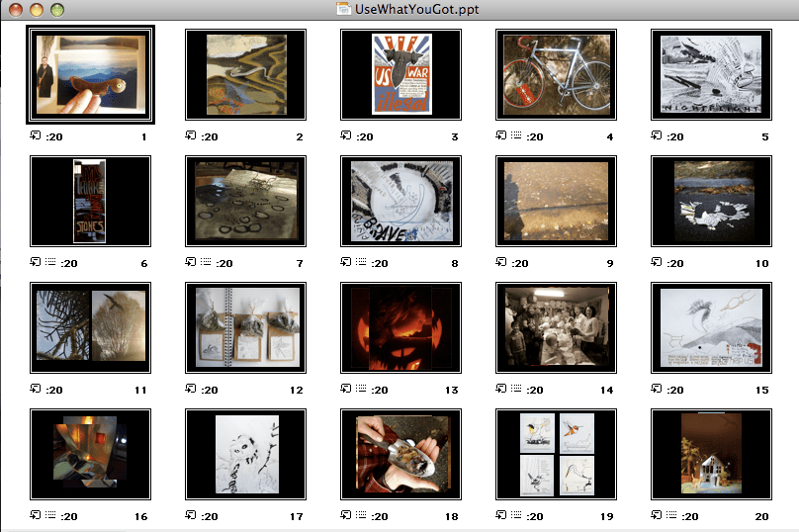Screen dimensions: 799x532
Task: Click the animation icon under slide 16
Action: point(50,514)
